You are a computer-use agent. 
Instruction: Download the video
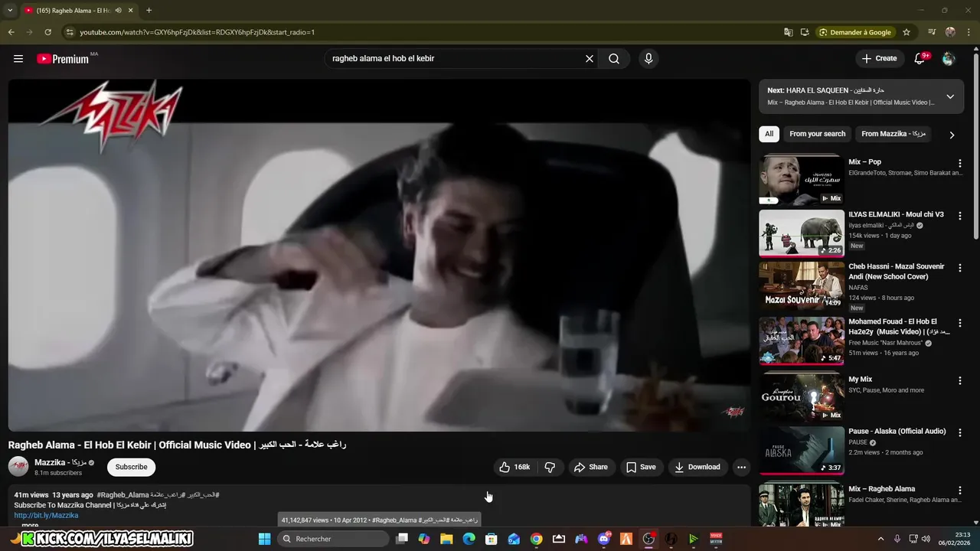point(697,467)
